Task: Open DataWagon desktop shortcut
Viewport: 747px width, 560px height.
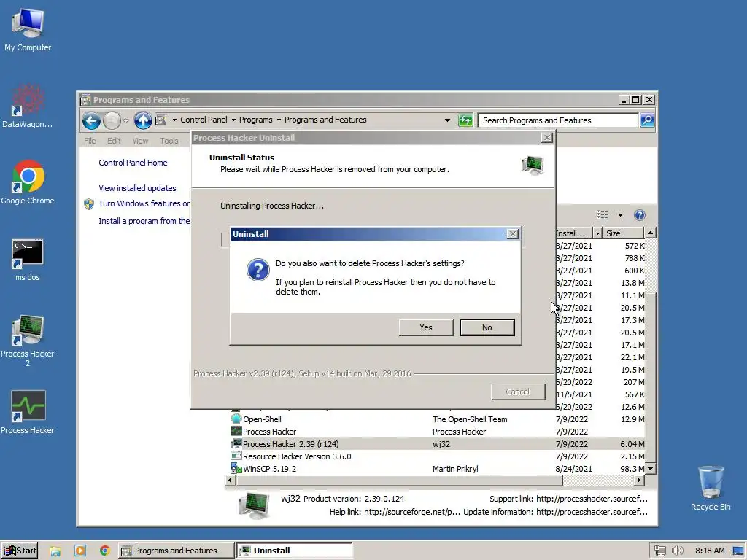Action: pos(28,106)
